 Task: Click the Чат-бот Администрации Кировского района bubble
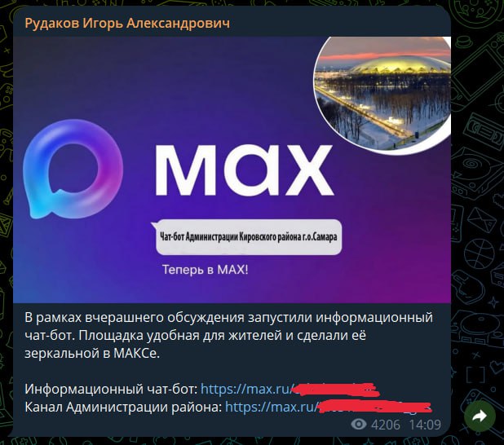coord(248,237)
